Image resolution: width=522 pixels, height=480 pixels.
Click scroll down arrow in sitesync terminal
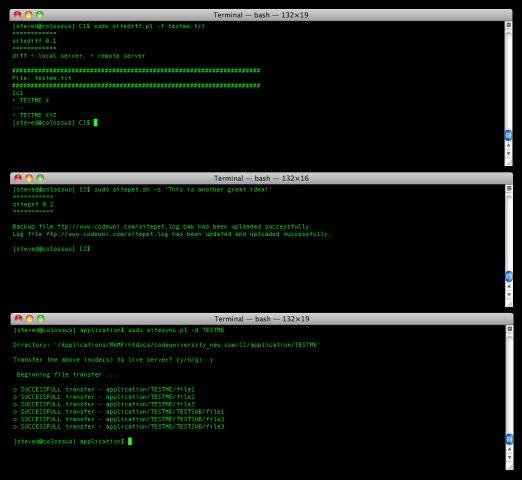click(x=510, y=458)
